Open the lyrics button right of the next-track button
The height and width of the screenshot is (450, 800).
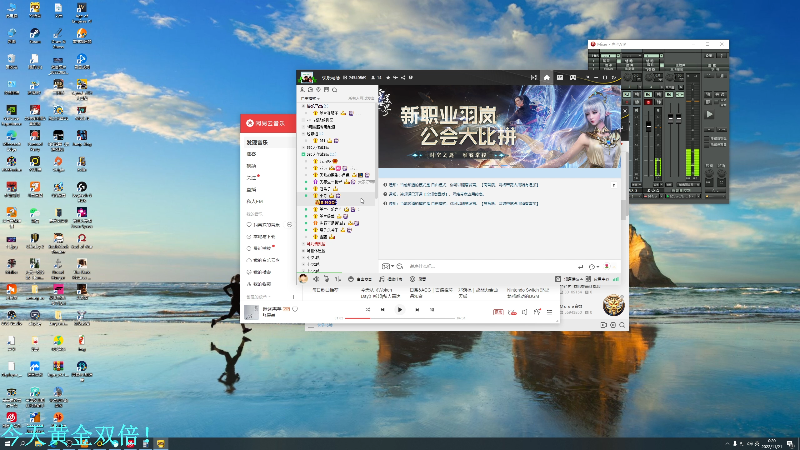pyautogui.click(x=432, y=309)
